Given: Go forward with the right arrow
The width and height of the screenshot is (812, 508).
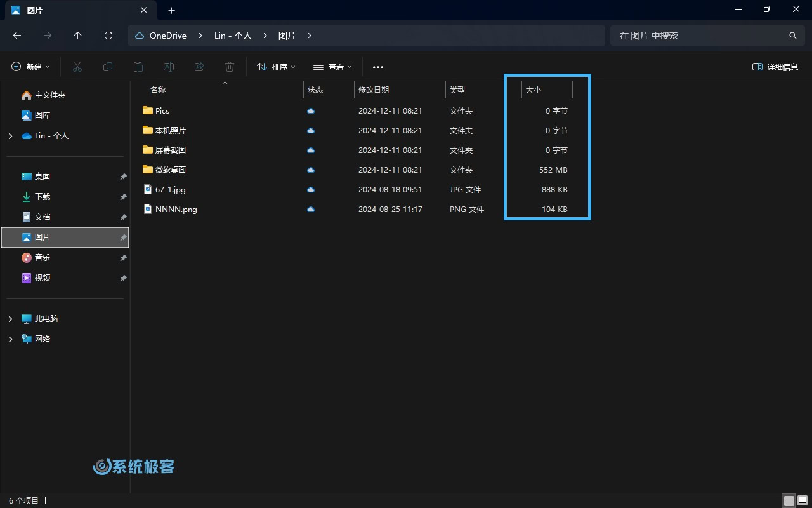Looking at the screenshot, I should click(x=48, y=36).
